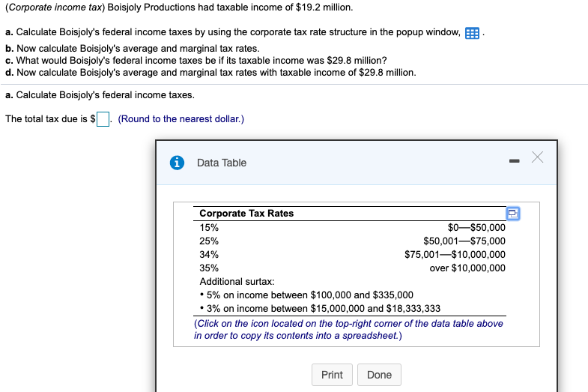Click 'The total tax due is $' label
The image size is (588, 392).
pyautogui.click(x=50, y=119)
